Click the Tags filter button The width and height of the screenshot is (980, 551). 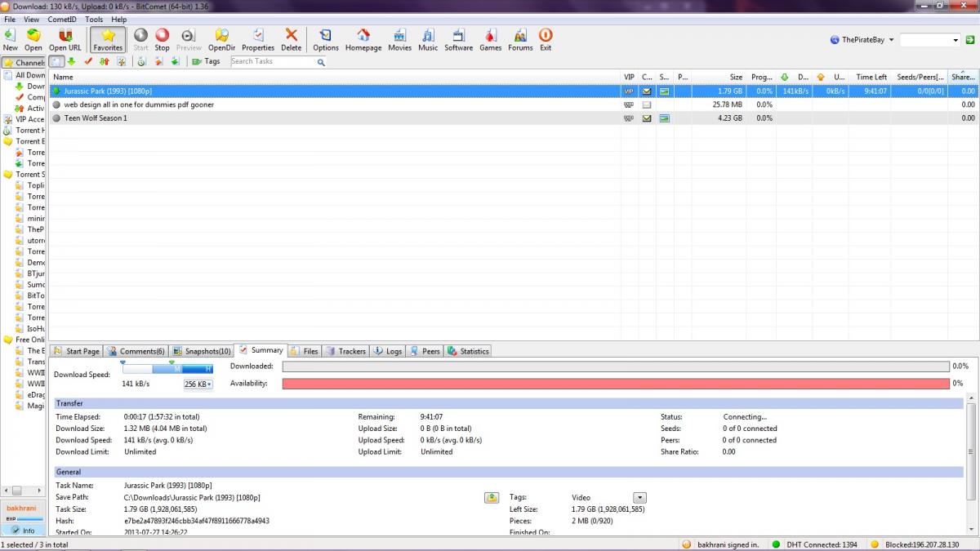click(206, 61)
